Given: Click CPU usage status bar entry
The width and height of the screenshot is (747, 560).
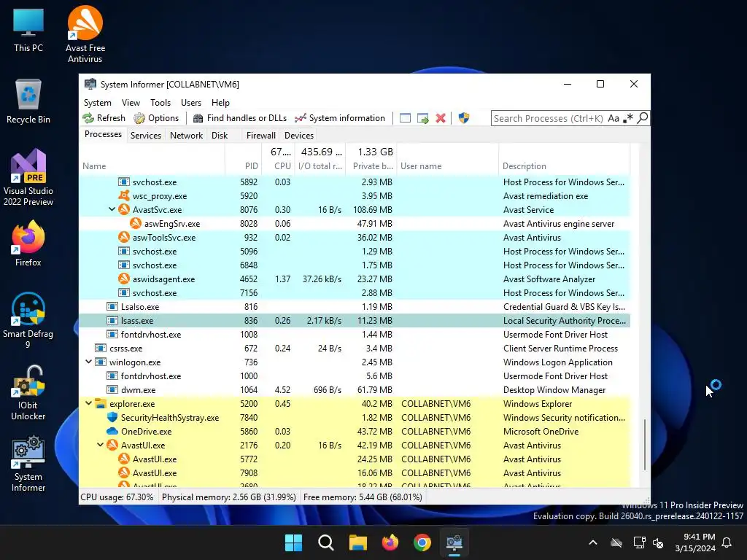Looking at the screenshot, I should (x=117, y=497).
